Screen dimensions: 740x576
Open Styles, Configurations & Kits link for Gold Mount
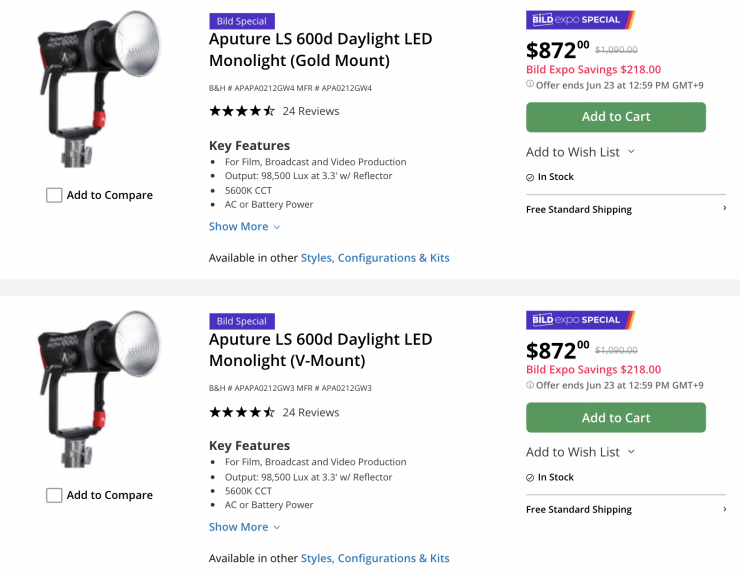375,258
